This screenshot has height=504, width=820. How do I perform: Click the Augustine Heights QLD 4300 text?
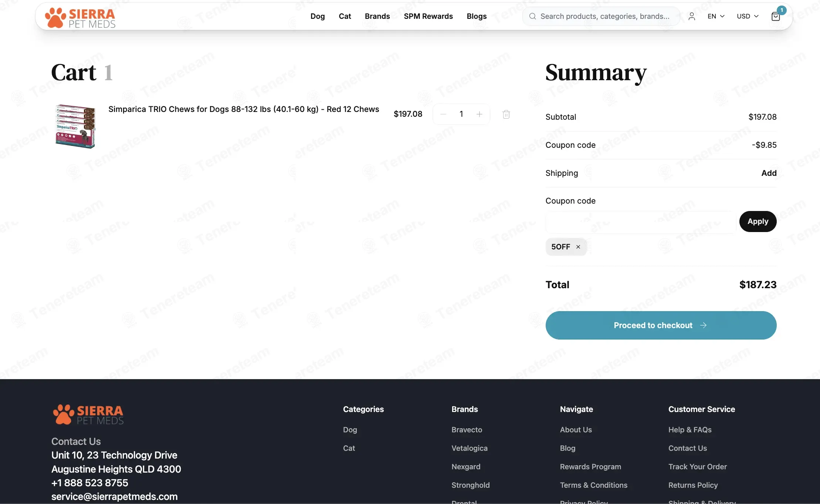coord(116,469)
